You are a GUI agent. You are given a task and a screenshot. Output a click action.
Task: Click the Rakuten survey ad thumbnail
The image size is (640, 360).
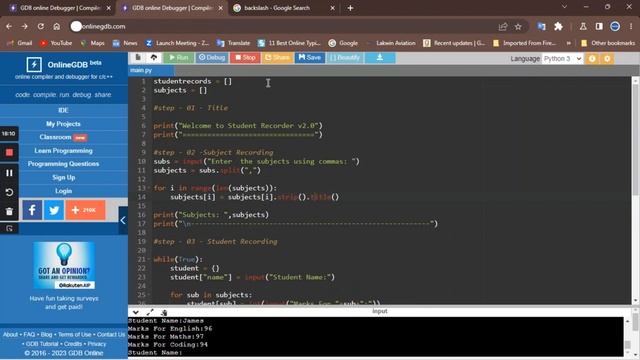click(64, 266)
